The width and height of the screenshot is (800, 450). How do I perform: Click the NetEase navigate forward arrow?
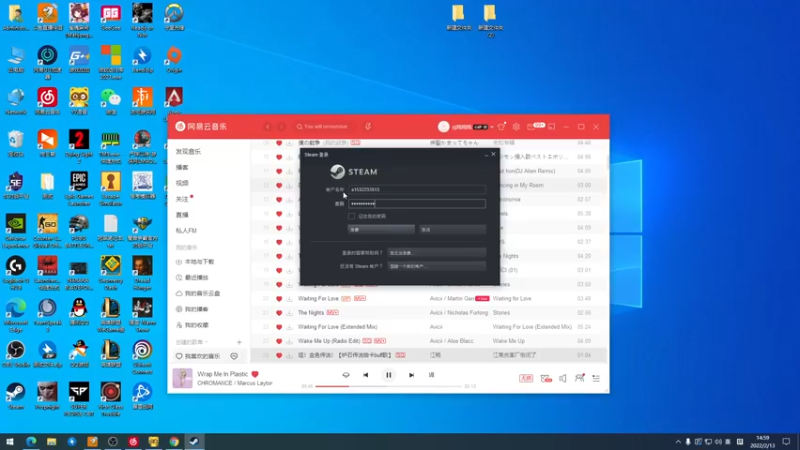(281, 127)
